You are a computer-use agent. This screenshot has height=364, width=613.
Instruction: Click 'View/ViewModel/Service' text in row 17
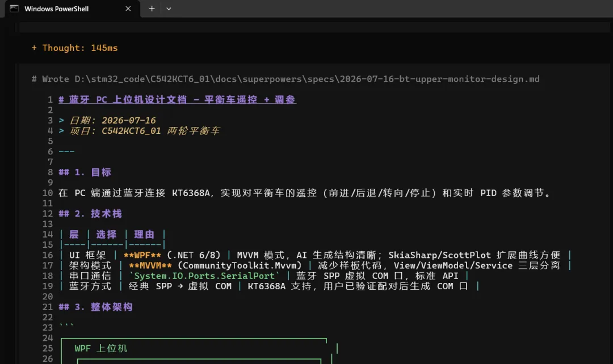[453, 265]
